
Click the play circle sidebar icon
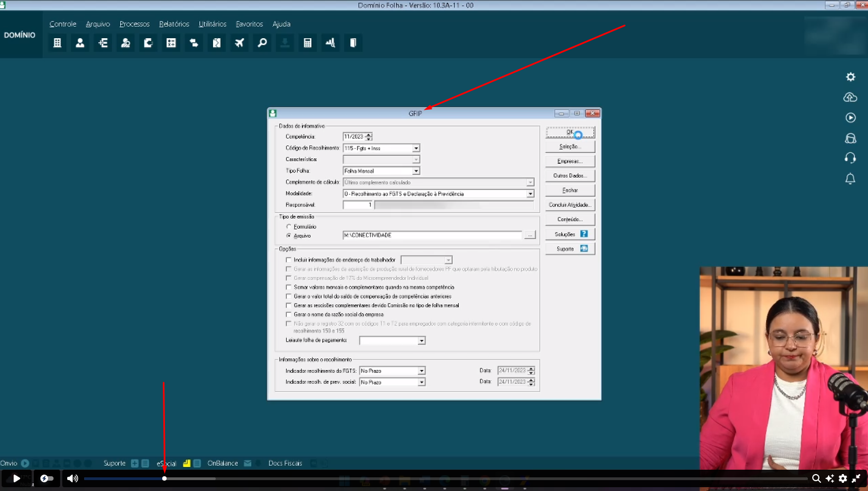pyautogui.click(x=851, y=118)
